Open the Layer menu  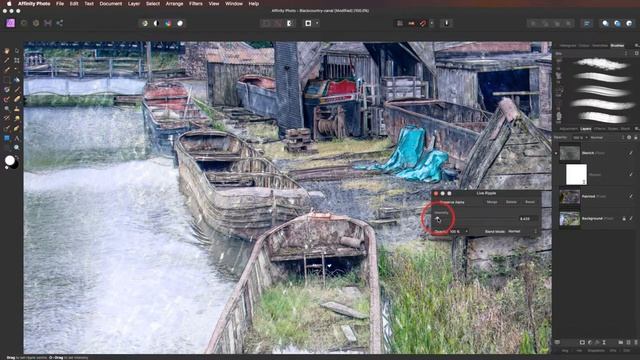(x=133, y=4)
